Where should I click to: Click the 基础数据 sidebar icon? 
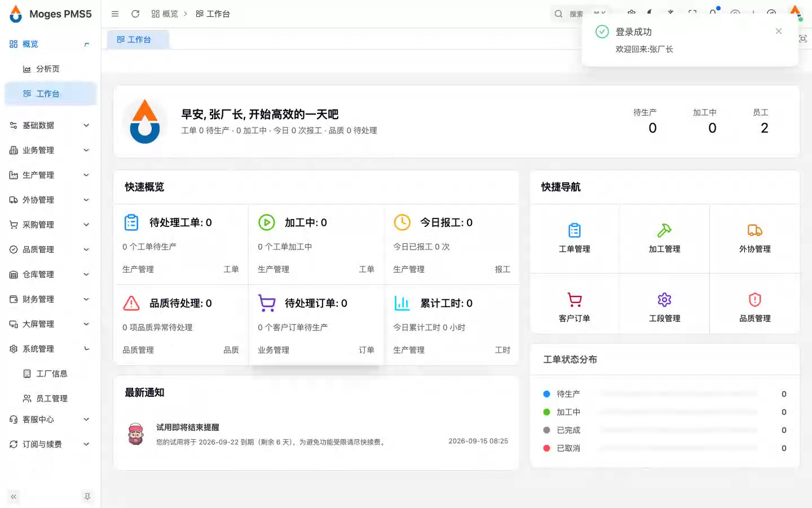pos(14,125)
